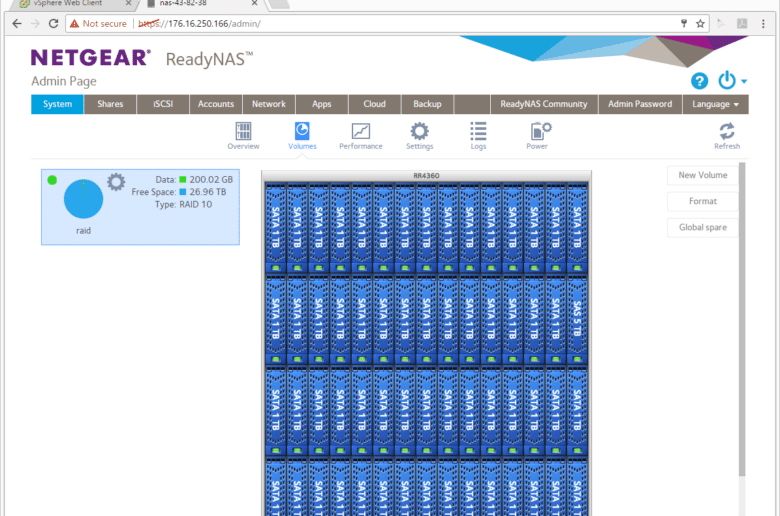
Task: Click the Format button
Action: pos(702,201)
